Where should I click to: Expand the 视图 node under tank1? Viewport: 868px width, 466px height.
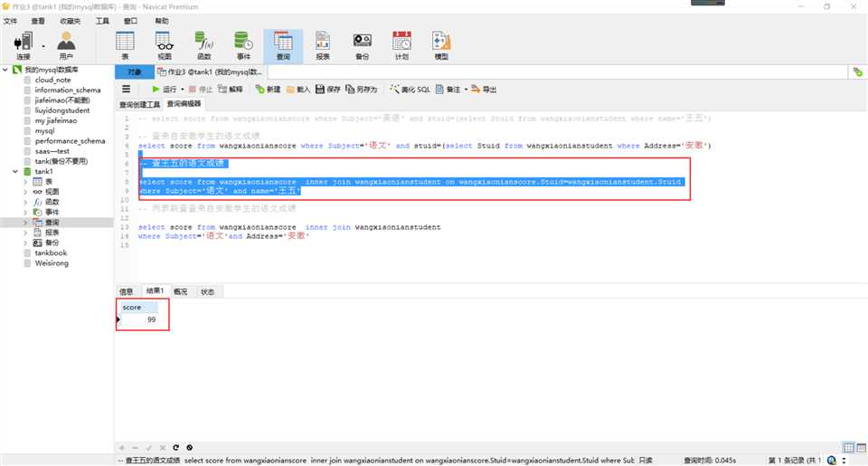coord(25,192)
